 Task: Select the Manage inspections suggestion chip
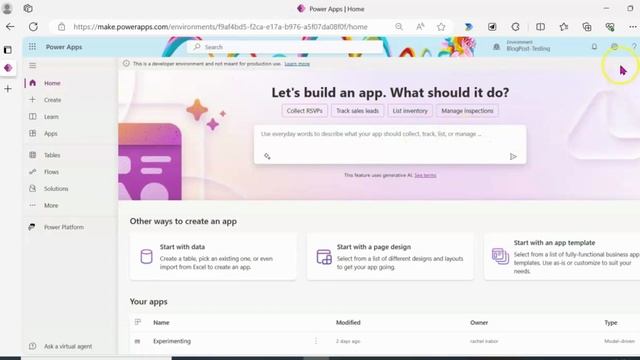[x=467, y=111]
